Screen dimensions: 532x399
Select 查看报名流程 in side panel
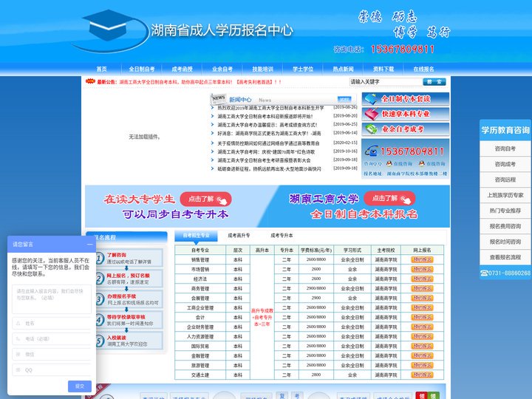[505, 257]
